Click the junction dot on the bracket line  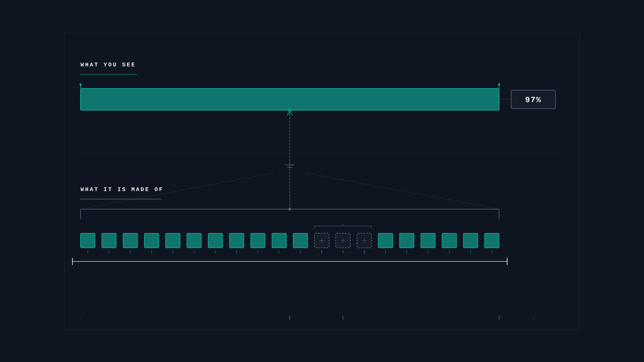[290, 209]
